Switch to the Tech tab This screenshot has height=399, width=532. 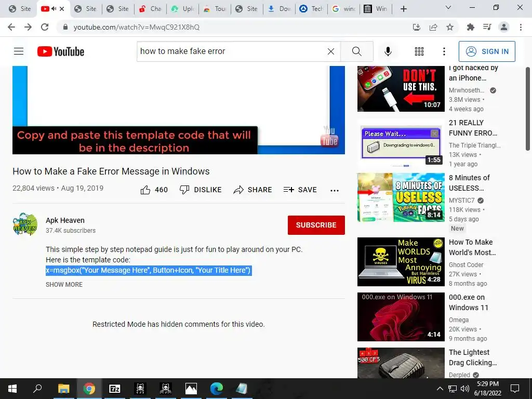click(312, 9)
